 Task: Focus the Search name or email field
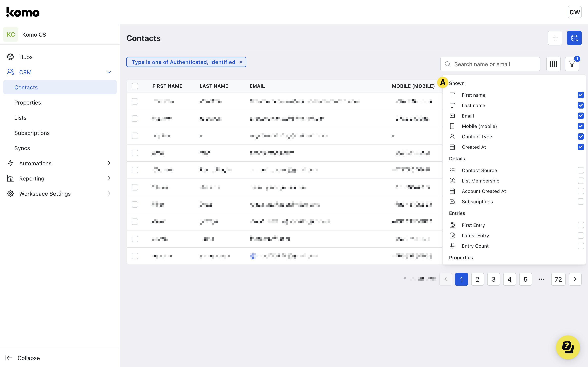493,64
